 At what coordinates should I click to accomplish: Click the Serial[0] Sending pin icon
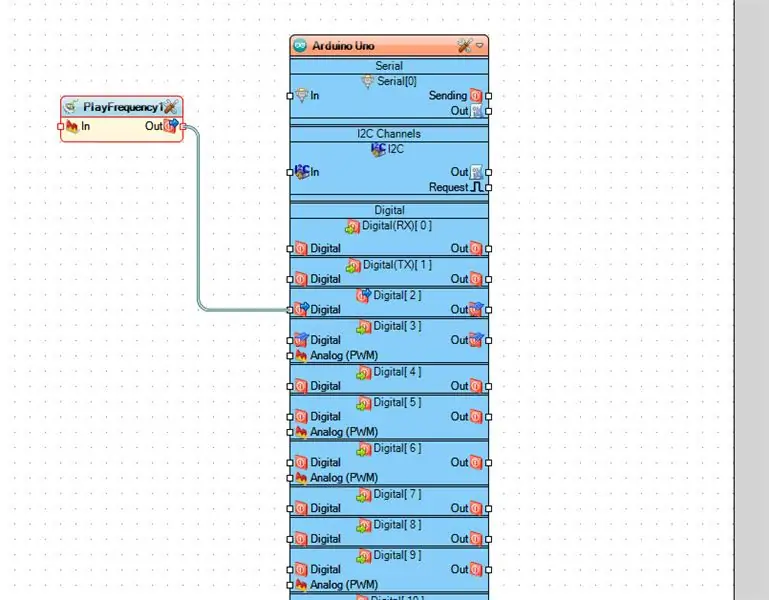(x=476, y=96)
